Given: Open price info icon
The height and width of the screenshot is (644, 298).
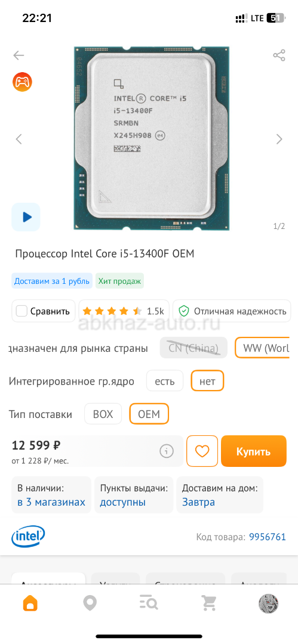Looking at the screenshot, I should click(x=166, y=451).
